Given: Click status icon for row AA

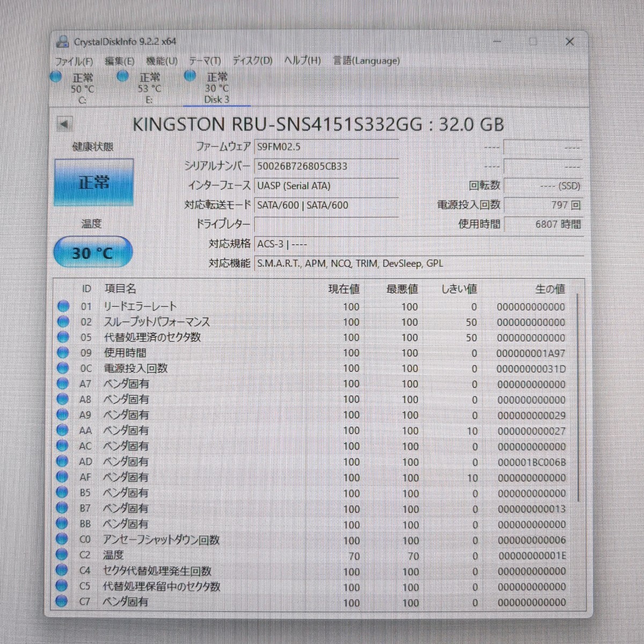Looking at the screenshot, I should point(63,430).
